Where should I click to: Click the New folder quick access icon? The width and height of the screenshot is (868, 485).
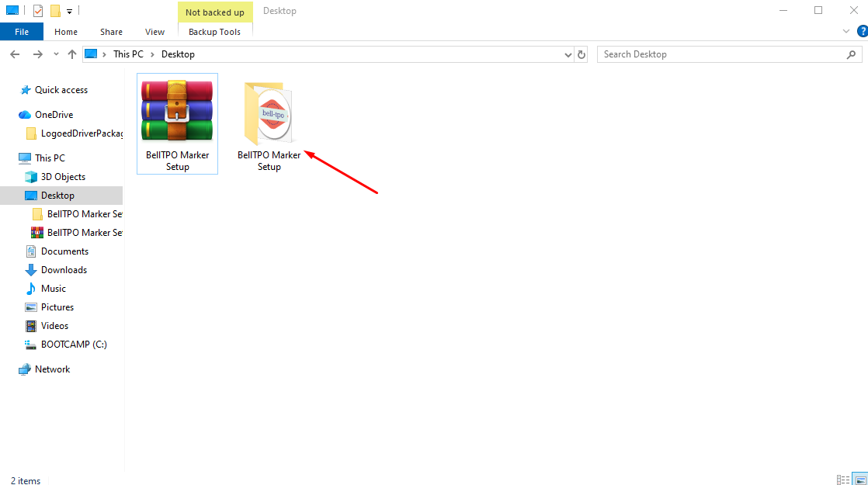click(54, 11)
